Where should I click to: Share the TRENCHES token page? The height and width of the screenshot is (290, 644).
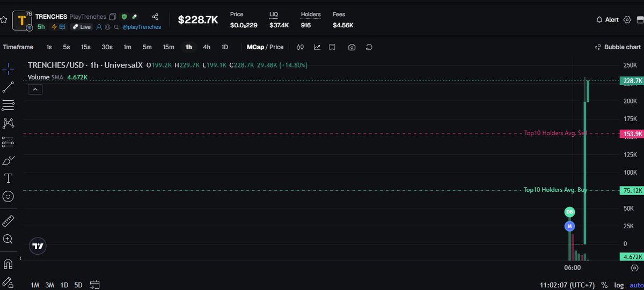(x=155, y=17)
